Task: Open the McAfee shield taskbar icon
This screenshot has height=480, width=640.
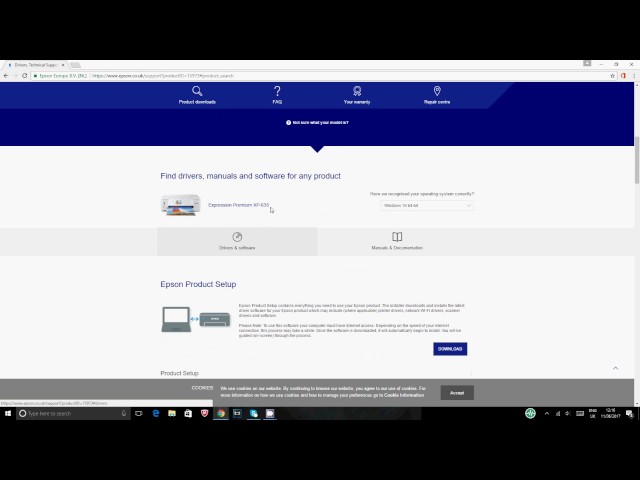Action: click(x=204, y=413)
